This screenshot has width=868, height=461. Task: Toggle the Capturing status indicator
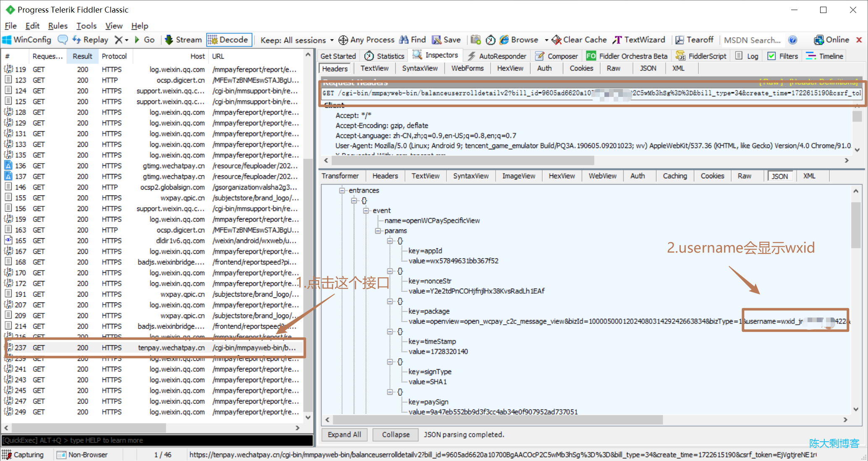tap(24, 455)
